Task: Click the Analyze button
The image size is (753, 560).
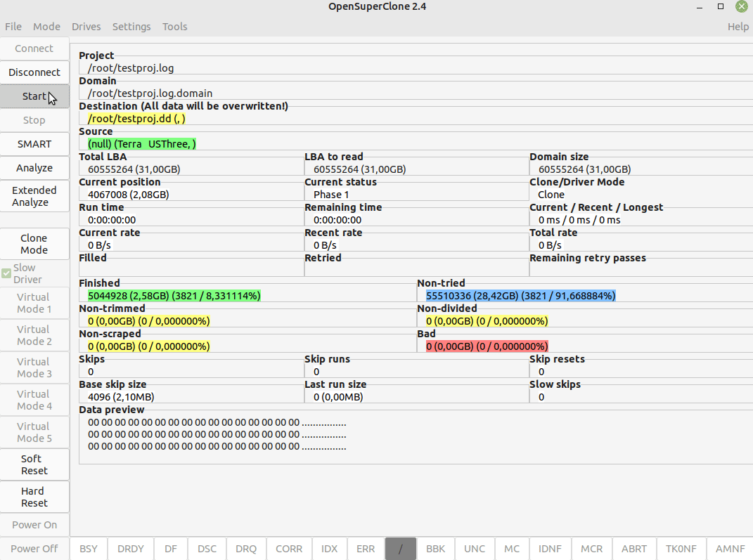Action: pyautogui.click(x=34, y=168)
